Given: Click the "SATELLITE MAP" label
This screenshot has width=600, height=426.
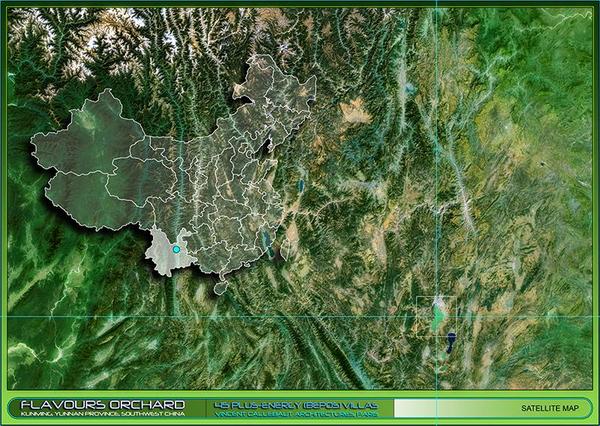Looking at the screenshot, I should click(549, 408).
